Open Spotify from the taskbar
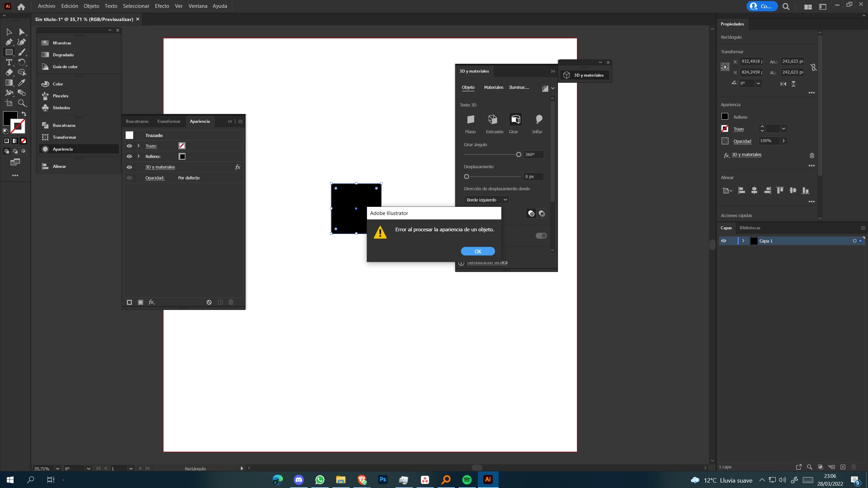Viewport: 868px width, 488px height. [x=467, y=480]
